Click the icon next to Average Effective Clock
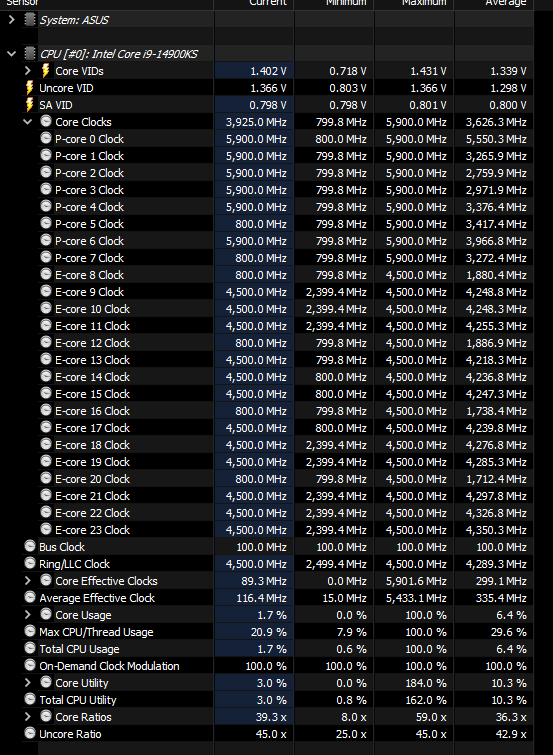Image resolution: width=553 pixels, height=755 pixels. click(x=30, y=597)
